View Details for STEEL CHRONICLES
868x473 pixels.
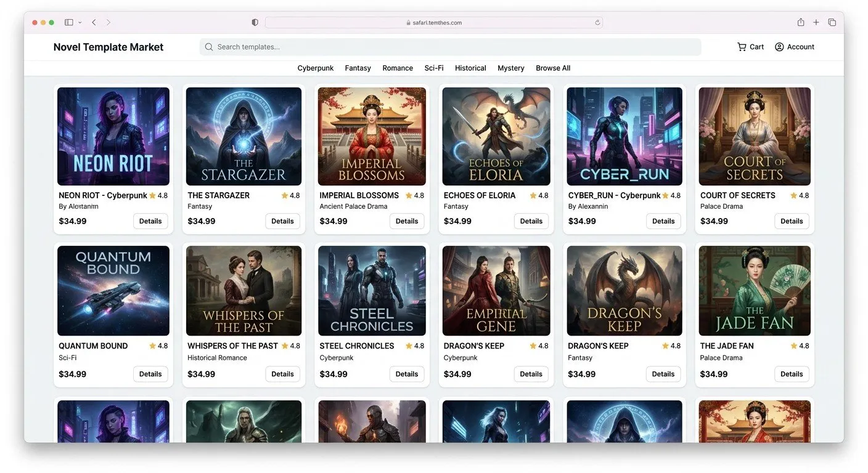(x=407, y=374)
